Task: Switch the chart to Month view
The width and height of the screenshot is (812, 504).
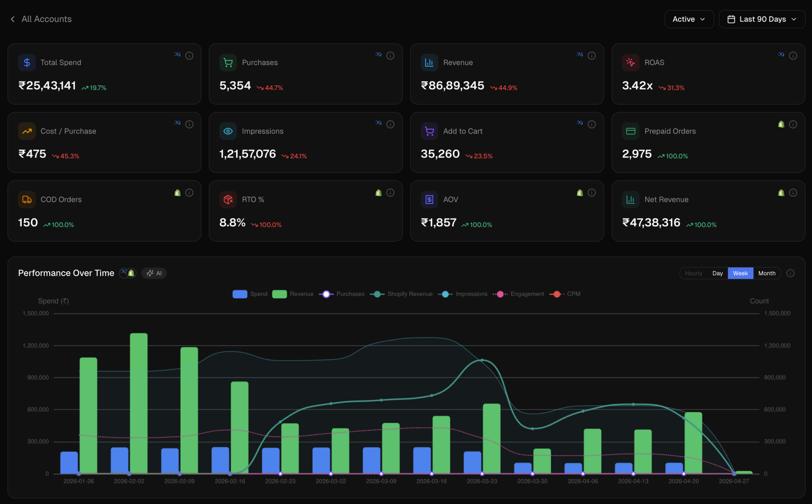Action: tap(767, 273)
